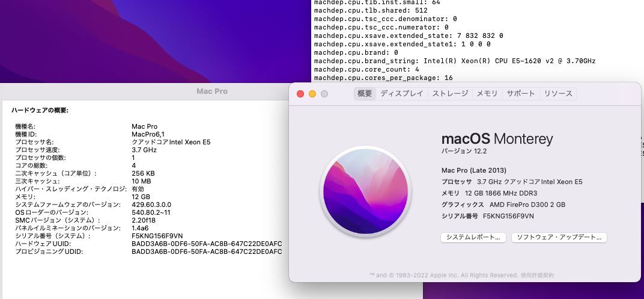Open the ストレージ tab
The height and width of the screenshot is (299, 644).
click(450, 94)
